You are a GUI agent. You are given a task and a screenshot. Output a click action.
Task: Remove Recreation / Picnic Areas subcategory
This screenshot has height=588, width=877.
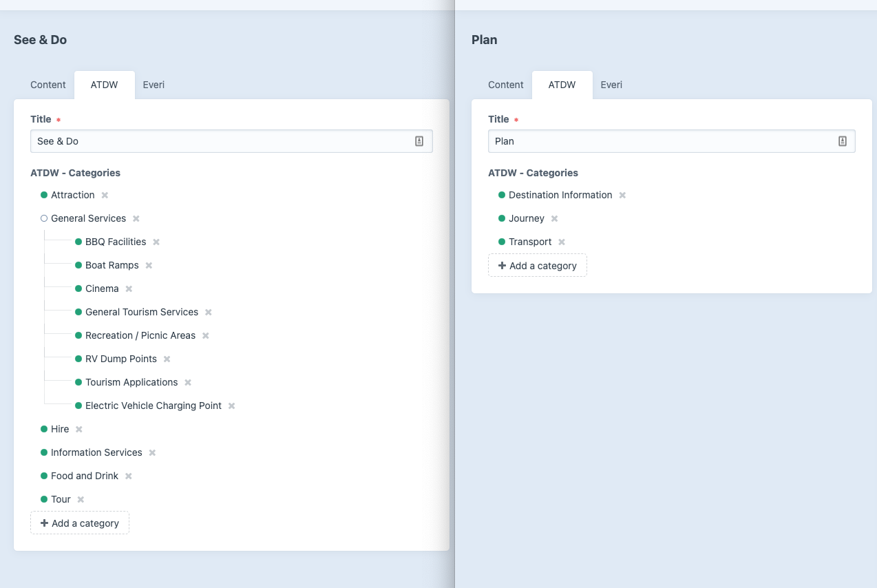[x=206, y=336]
